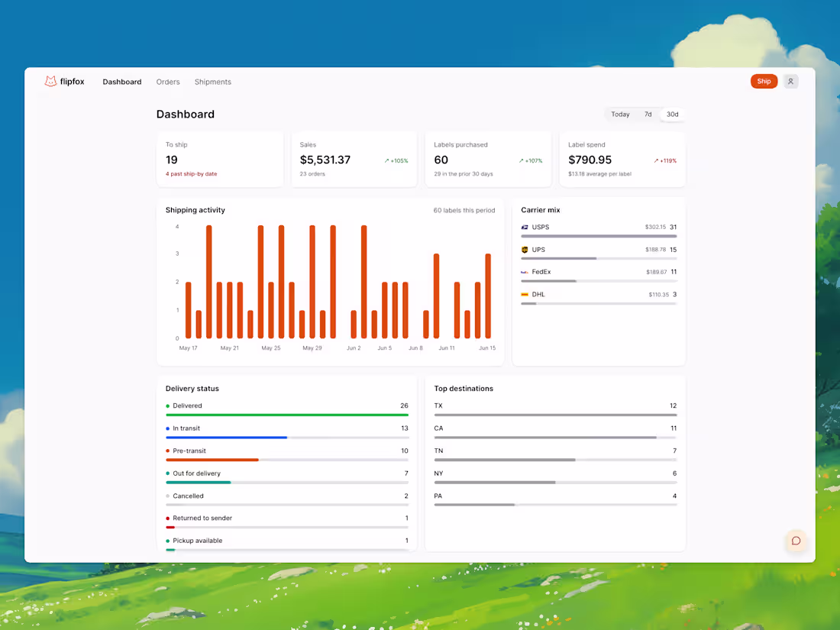Open the Dashboard nav tab

tap(122, 82)
